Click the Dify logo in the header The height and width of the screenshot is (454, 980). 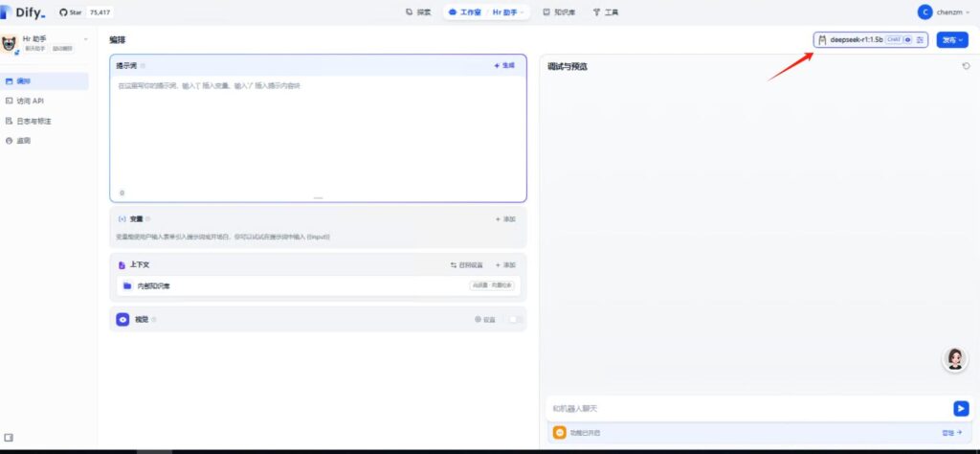(23, 12)
